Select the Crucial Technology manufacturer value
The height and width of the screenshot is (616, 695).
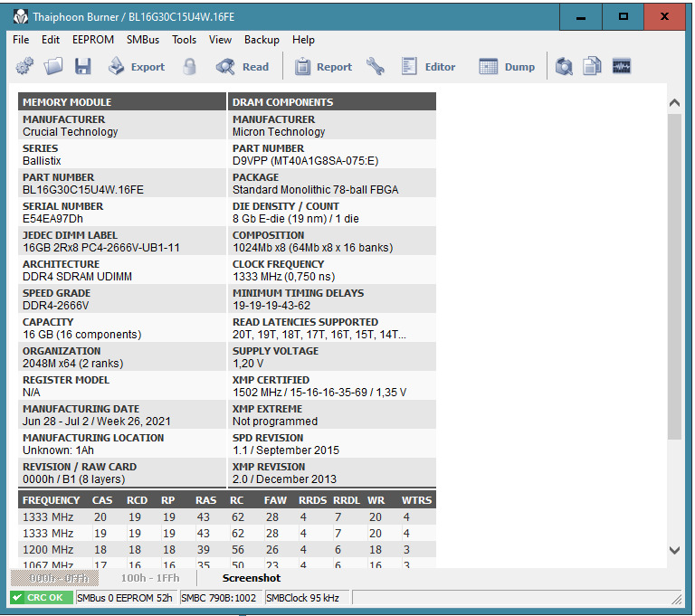pyautogui.click(x=70, y=132)
